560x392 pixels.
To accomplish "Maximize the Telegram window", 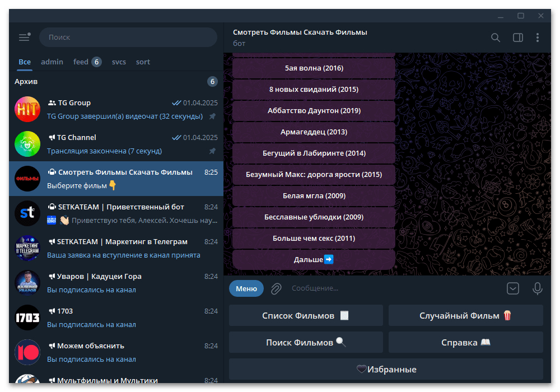I will [521, 16].
